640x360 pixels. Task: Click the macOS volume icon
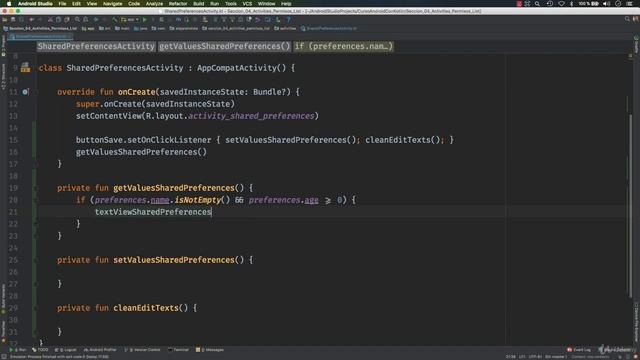point(607,3)
